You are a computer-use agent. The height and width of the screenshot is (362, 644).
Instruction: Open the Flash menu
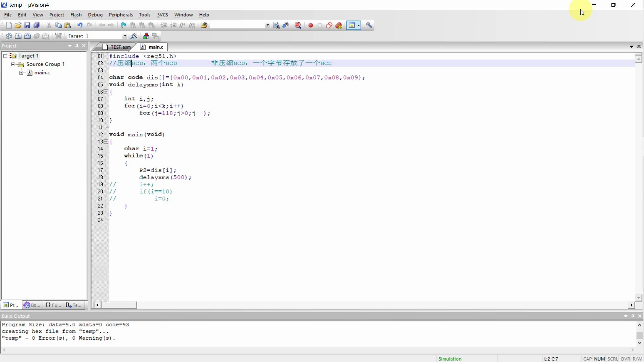[76, 15]
